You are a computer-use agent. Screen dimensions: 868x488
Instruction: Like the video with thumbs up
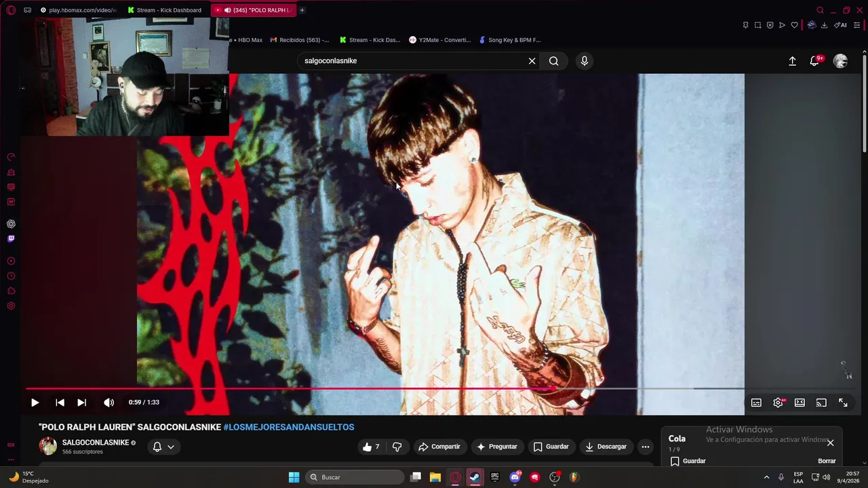tap(371, 447)
